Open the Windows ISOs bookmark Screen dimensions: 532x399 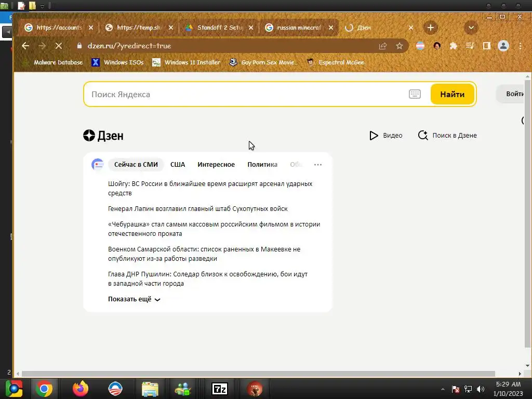coord(118,62)
